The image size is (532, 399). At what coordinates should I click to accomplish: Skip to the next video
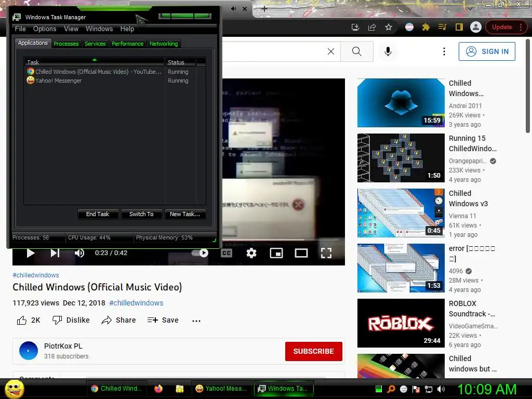(55, 253)
